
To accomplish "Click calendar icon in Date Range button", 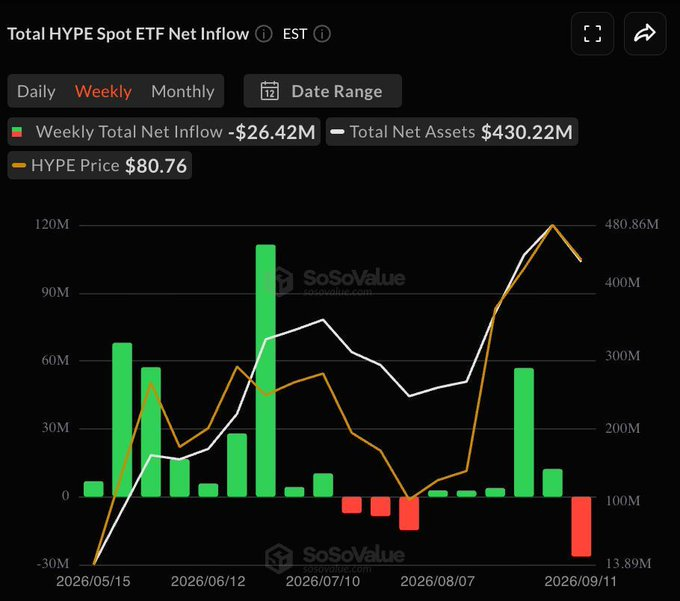I will tap(269, 91).
